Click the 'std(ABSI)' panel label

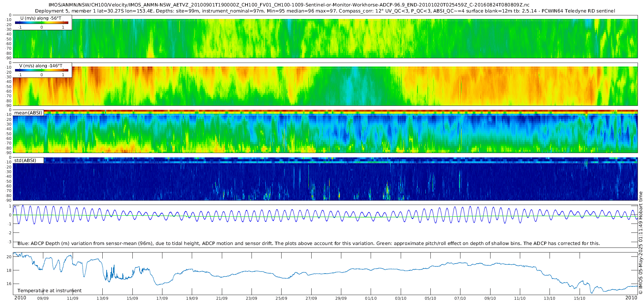25,161
